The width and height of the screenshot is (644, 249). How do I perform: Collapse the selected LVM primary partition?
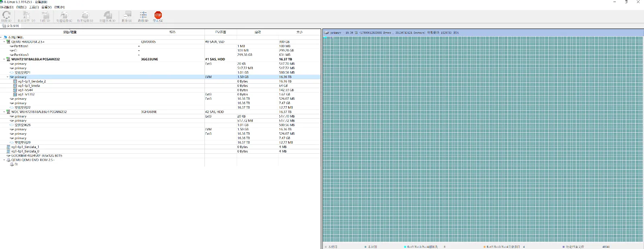(7, 77)
